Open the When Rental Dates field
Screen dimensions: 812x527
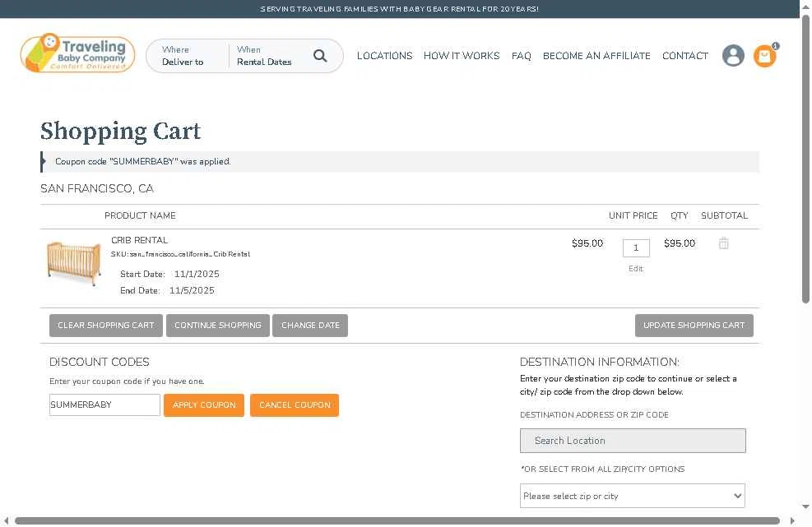pos(264,55)
